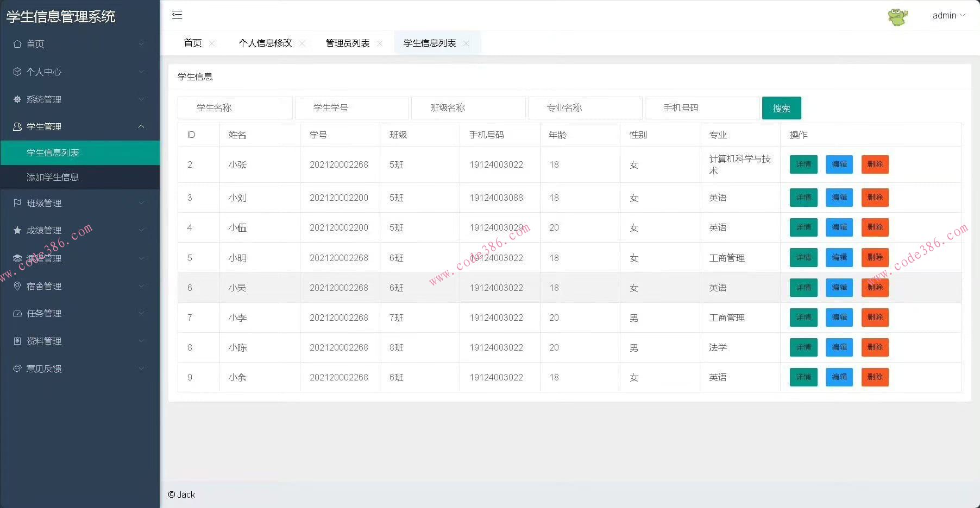
Task: Click 删除 for student 小余
Action: pyautogui.click(x=875, y=377)
